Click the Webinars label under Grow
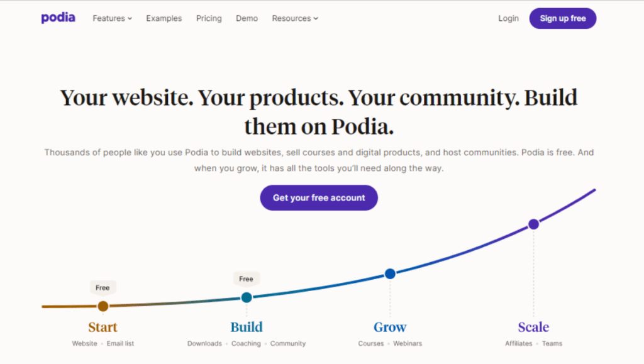The width and height of the screenshot is (644, 364). pyautogui.click(x=408, y=343)
